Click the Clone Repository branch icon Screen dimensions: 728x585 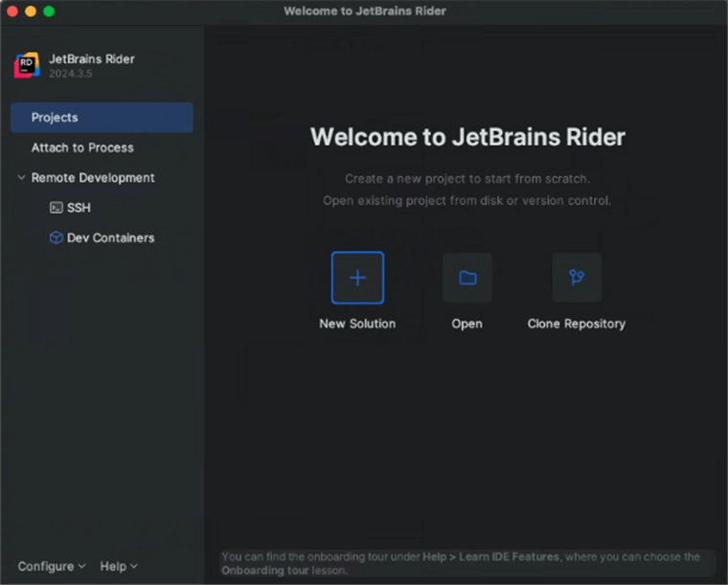[x=577, y=278]
